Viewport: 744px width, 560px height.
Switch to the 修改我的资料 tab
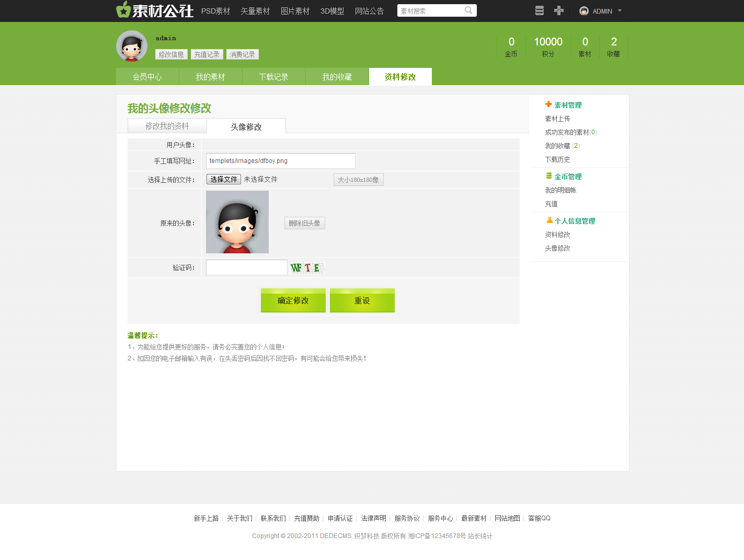[167, 126]
